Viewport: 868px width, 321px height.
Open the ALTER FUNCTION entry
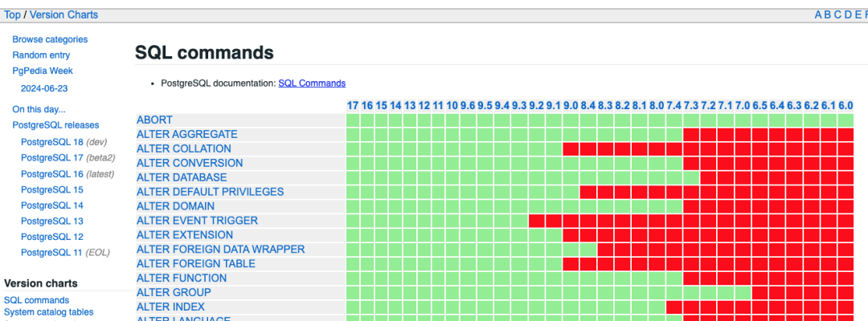pos(182,278)
